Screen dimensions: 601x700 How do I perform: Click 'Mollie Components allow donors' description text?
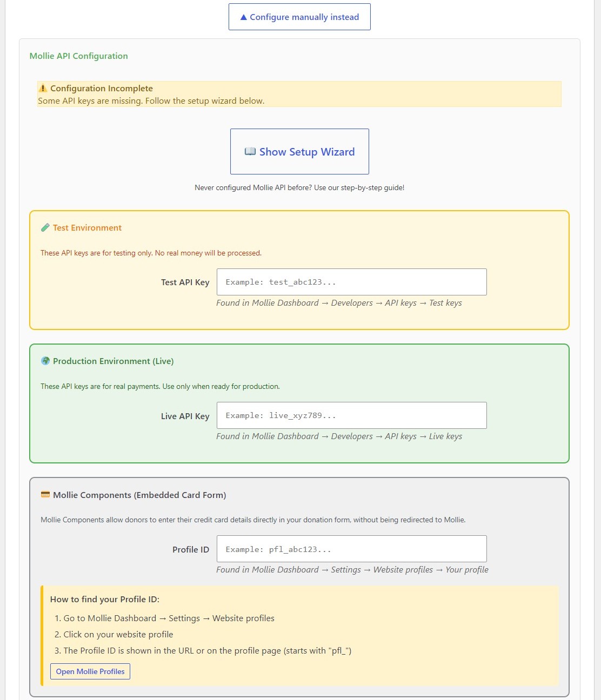pos(253,520)
